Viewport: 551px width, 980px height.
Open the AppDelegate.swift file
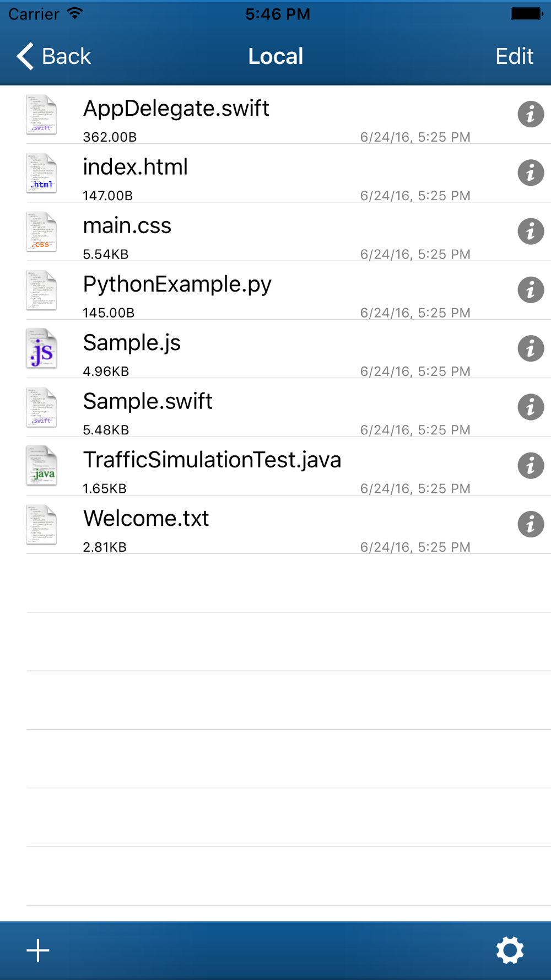click(x=275, y=115)
